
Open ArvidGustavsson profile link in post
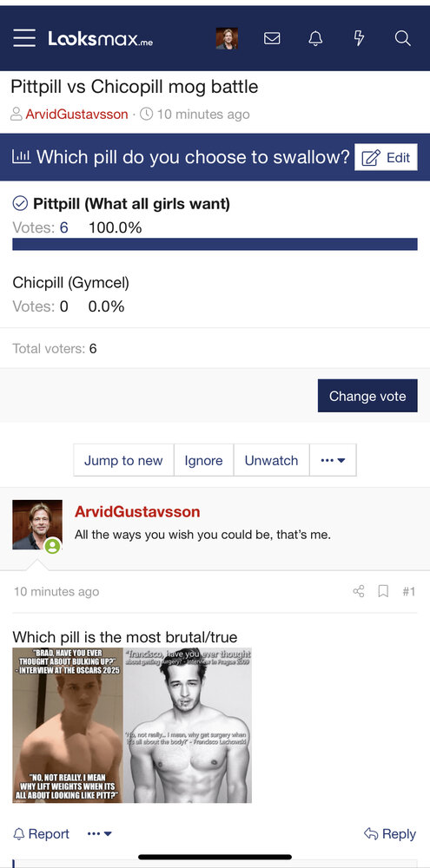click(x=137, y=511)
